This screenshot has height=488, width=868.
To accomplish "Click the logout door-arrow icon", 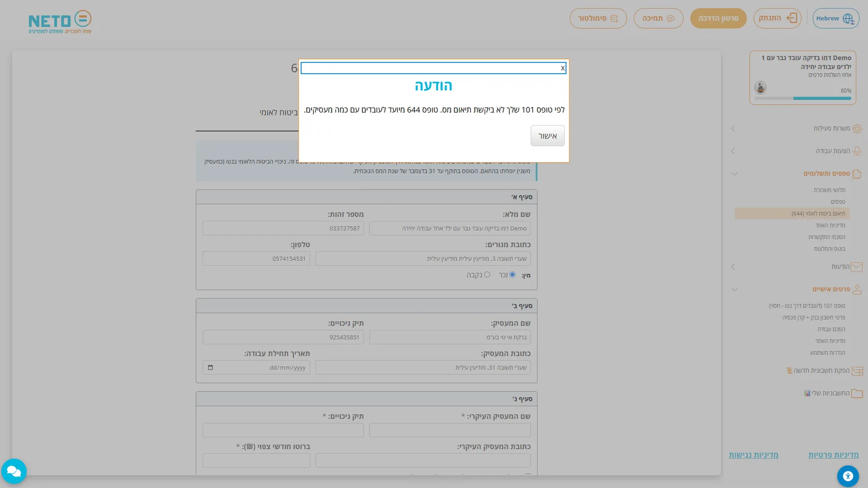I will click(792, 18).
